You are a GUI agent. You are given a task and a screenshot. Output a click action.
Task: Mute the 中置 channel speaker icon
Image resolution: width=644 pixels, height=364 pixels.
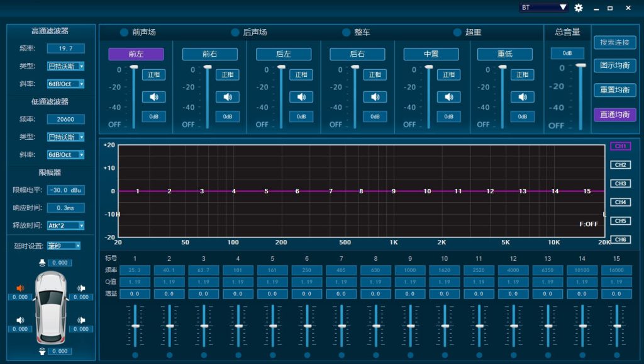tap(448, 97)
